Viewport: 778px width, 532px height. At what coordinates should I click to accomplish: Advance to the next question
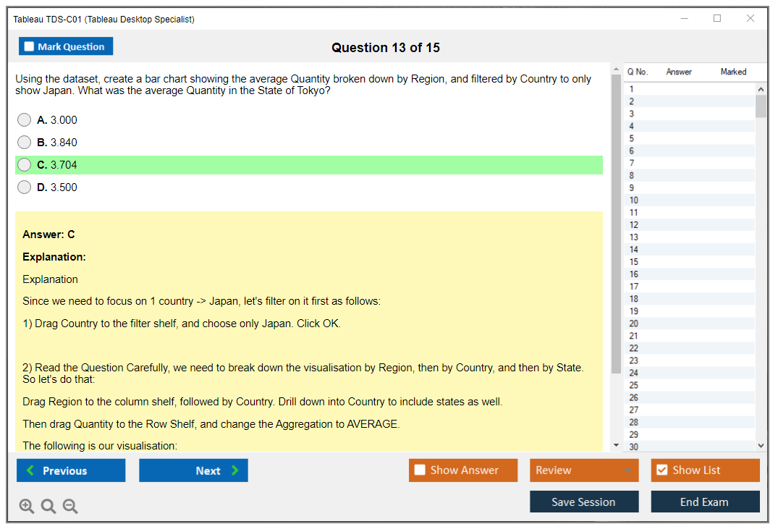[x=193, y=470]
